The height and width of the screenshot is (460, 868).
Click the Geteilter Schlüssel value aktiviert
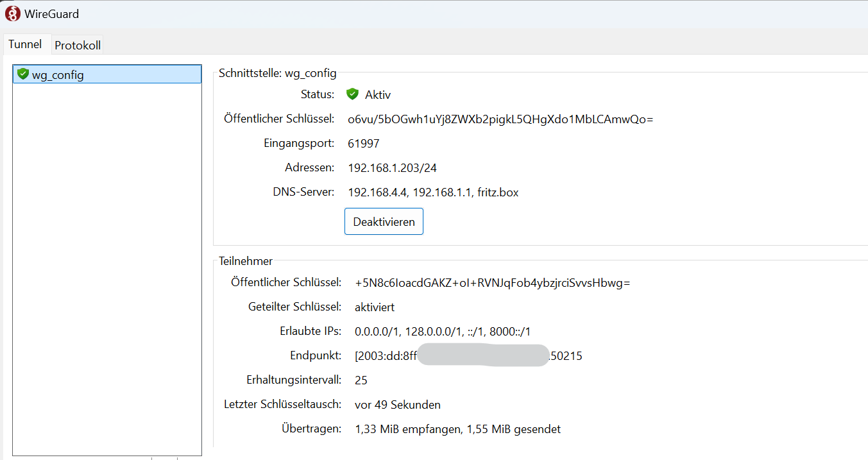(375, 307)
